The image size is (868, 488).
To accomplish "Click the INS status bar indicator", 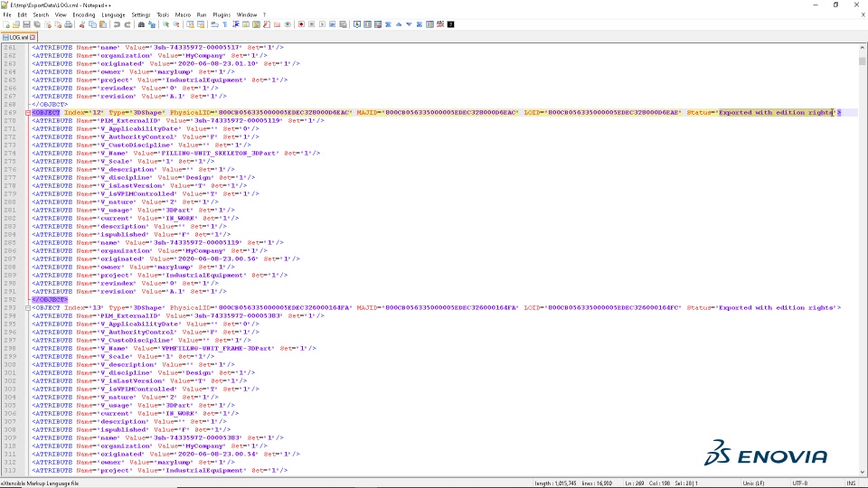I will pyautogui.click(x=851, y=483).
